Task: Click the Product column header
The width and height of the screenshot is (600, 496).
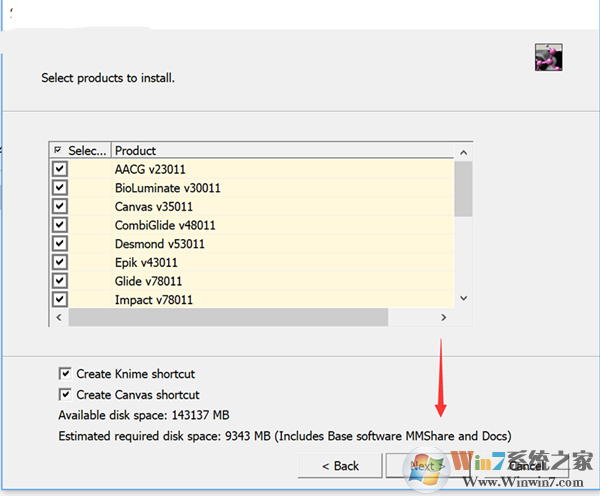Action: [283, 150]
